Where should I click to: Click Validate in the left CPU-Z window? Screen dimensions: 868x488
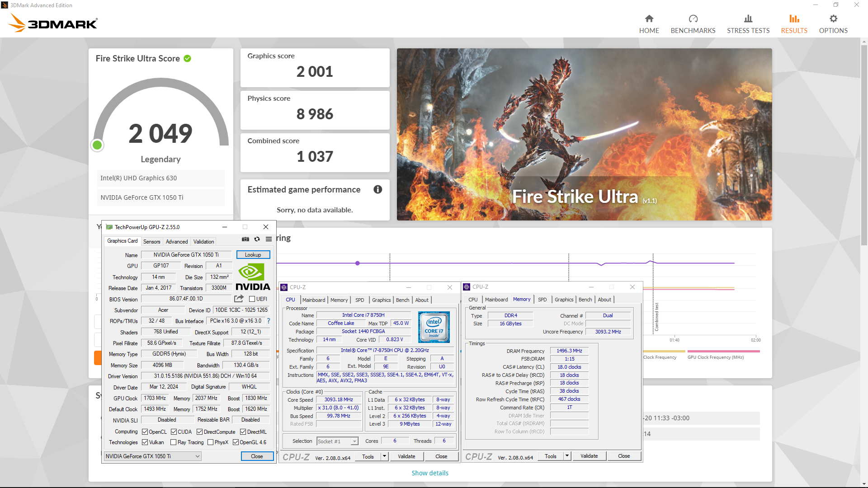coord(406,456)
